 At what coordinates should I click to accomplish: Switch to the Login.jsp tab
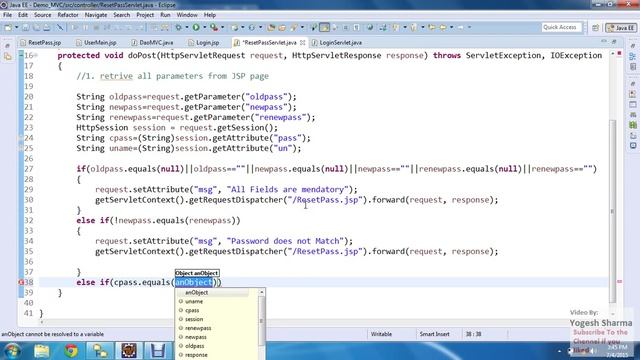204,42
